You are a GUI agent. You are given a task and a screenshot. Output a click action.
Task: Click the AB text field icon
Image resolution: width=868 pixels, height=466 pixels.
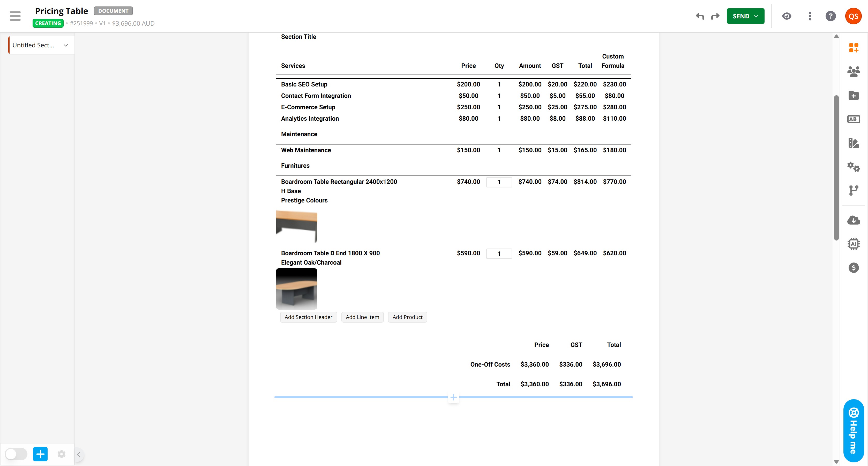pos(853,119)
